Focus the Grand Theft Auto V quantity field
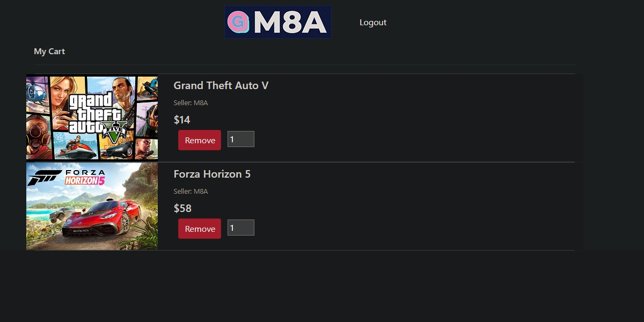The height and width of the screenshot is (322, 644). click(240, 140)
